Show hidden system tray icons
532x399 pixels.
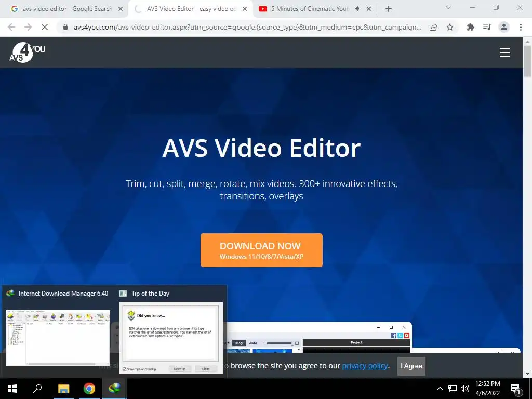(440, 389)
